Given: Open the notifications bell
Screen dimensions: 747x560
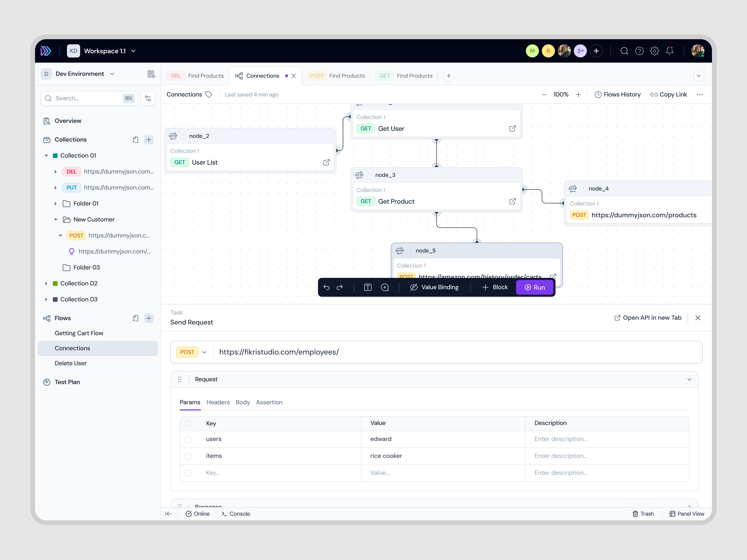Looking at the screenshot, I should click(670, 51).
